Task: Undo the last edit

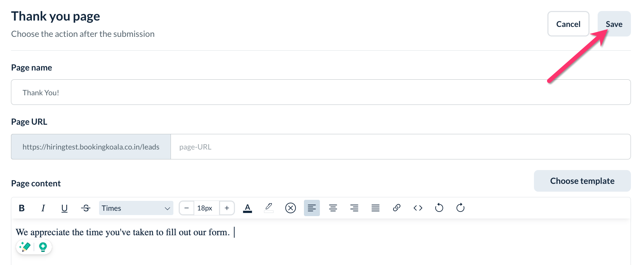Action: click(439, 208)
